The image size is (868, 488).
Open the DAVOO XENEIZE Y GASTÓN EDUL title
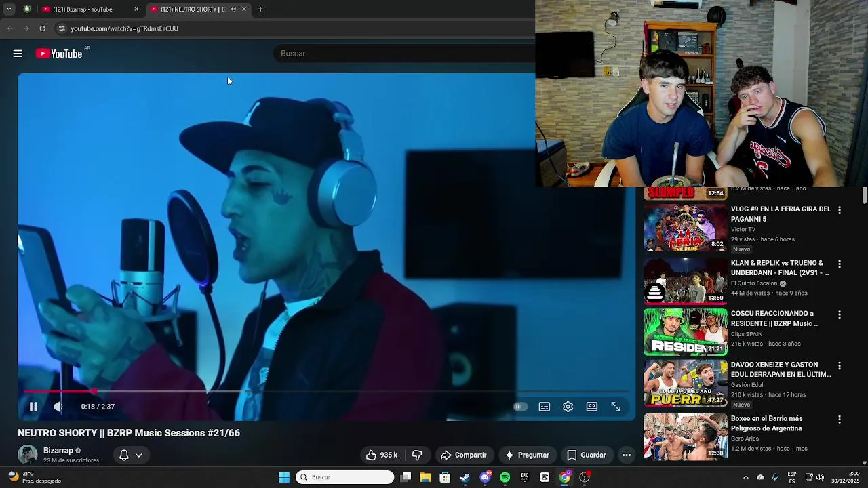[x=781, y=369]
